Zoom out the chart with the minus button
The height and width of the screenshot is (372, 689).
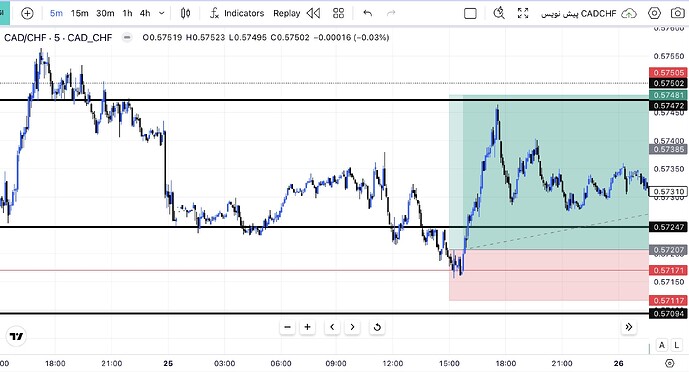[x=287, y=327]
